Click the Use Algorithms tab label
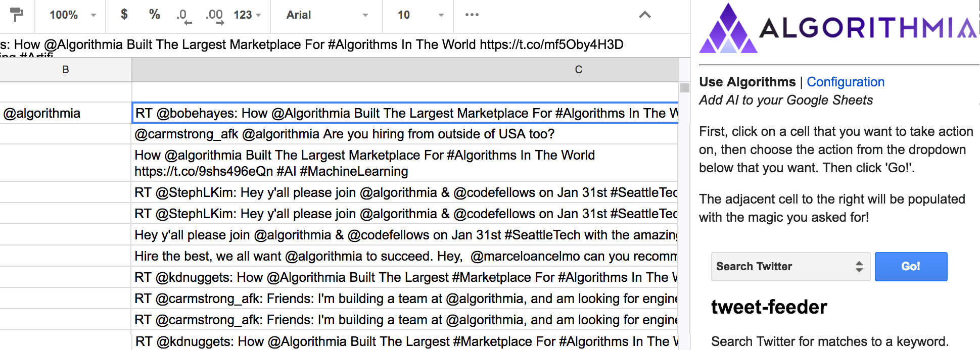The width and height of the screenshot is (980, 350). (747, 82)
